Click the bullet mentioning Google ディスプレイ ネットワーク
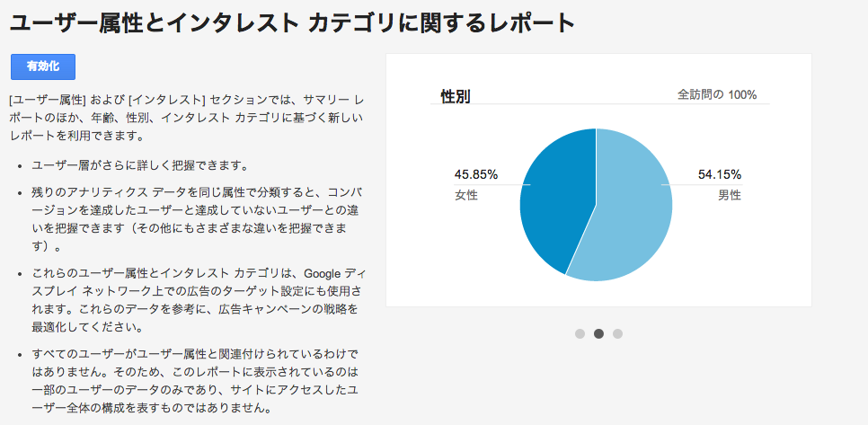This screenshot has height=425, width=868. pos(198,300)
